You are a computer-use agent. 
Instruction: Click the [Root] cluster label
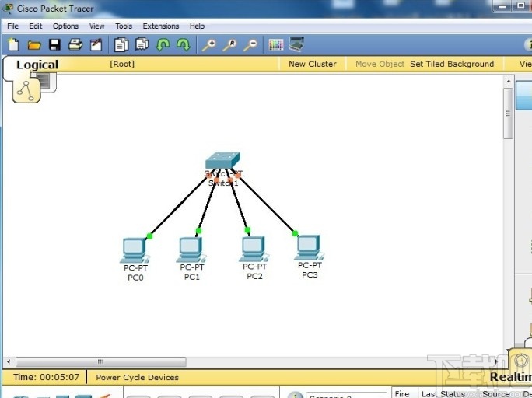pos(122,64)
